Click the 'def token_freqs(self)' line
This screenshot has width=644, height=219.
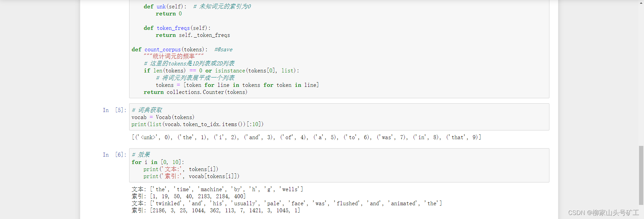[x=177, y=28]
